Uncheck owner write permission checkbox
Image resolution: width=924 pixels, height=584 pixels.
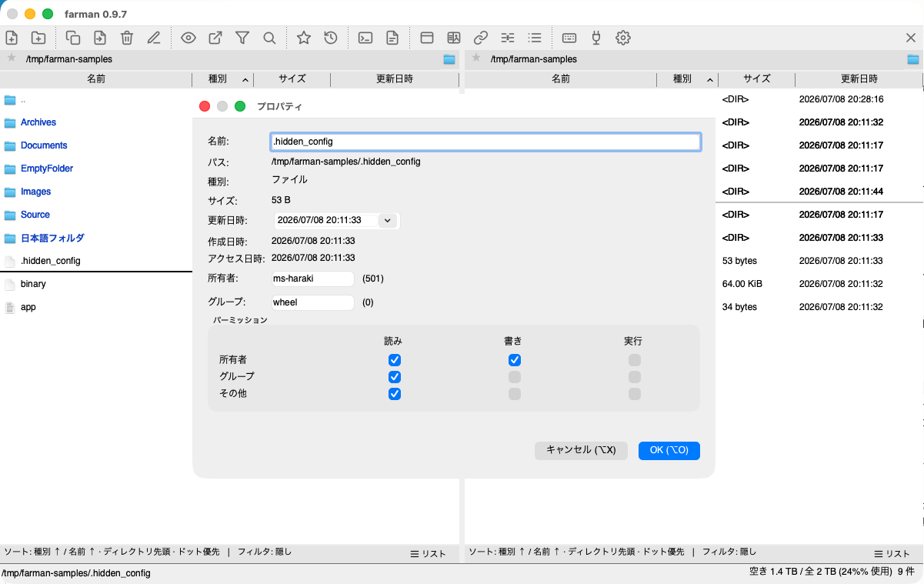coord(515,360)
